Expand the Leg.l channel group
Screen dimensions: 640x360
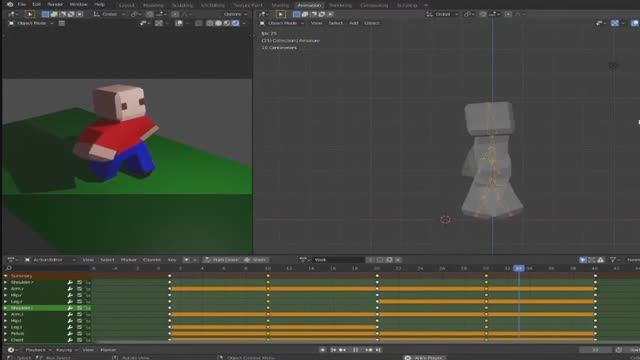5,327
